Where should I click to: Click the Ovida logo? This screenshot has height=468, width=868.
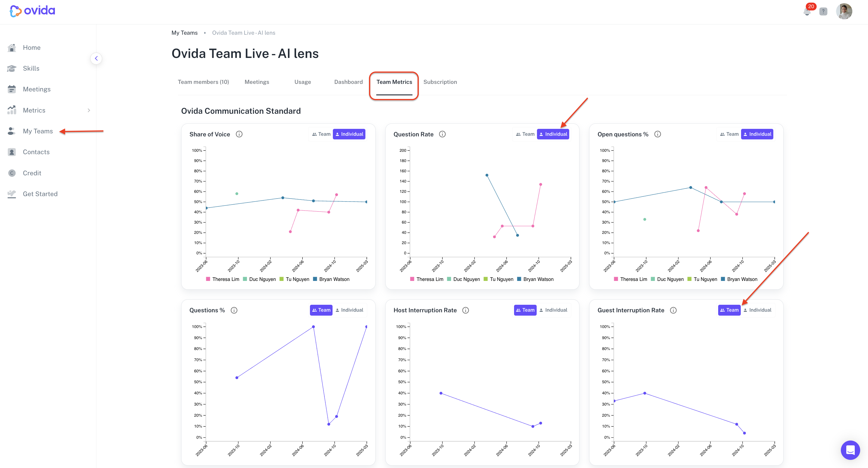(32, 11)
